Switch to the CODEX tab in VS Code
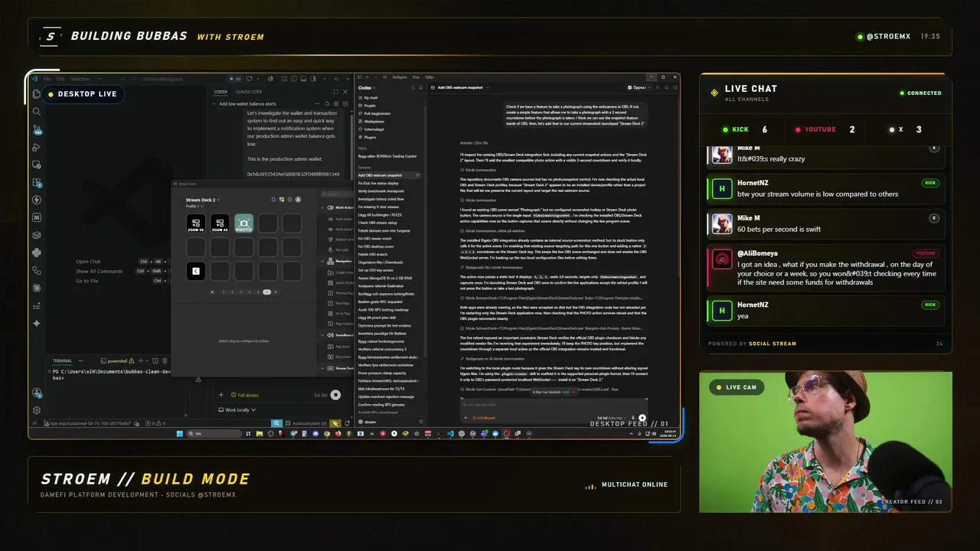This screenshot has height=551, width=980. 220,92
